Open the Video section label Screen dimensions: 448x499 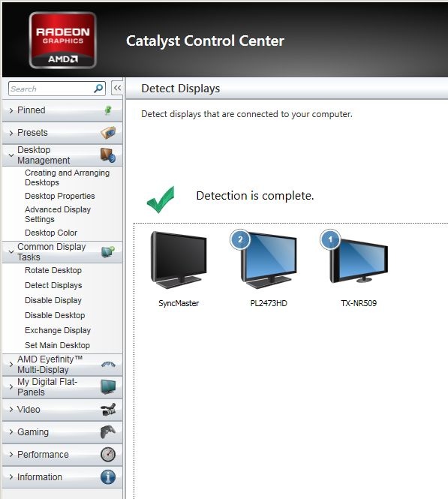click(x=29, y=409)
